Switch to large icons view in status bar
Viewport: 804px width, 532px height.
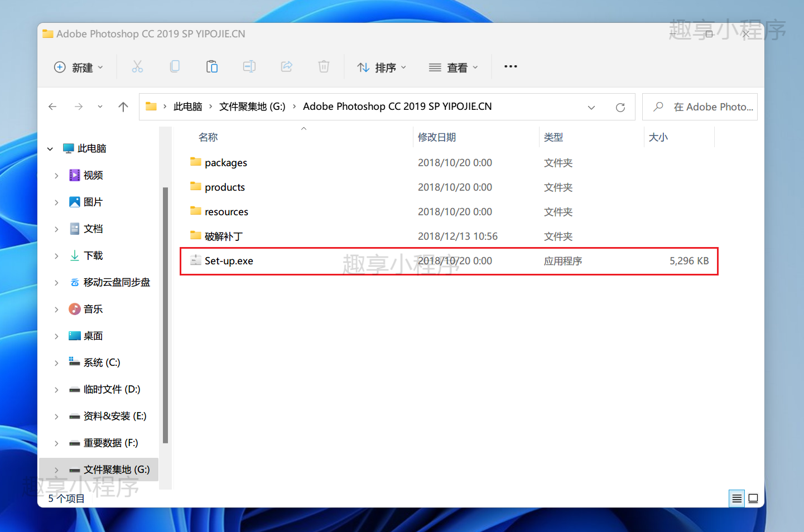(753, 499)
